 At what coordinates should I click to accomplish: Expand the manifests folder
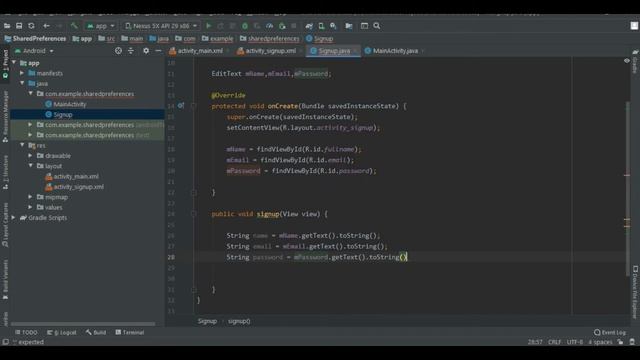22,73
